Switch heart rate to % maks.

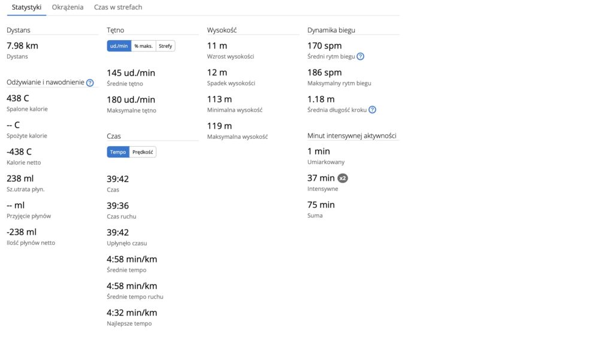click(143, 46)
